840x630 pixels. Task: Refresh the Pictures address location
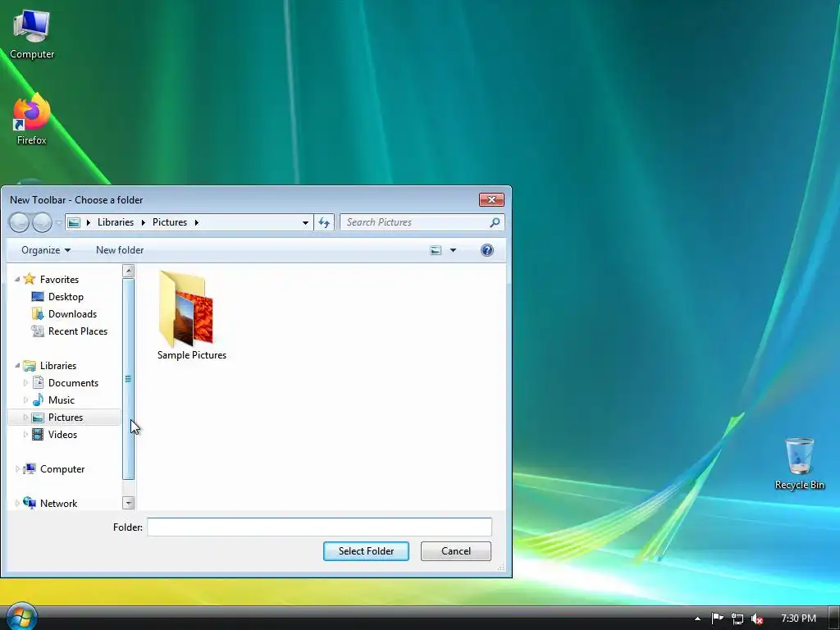tap(324, 222)
